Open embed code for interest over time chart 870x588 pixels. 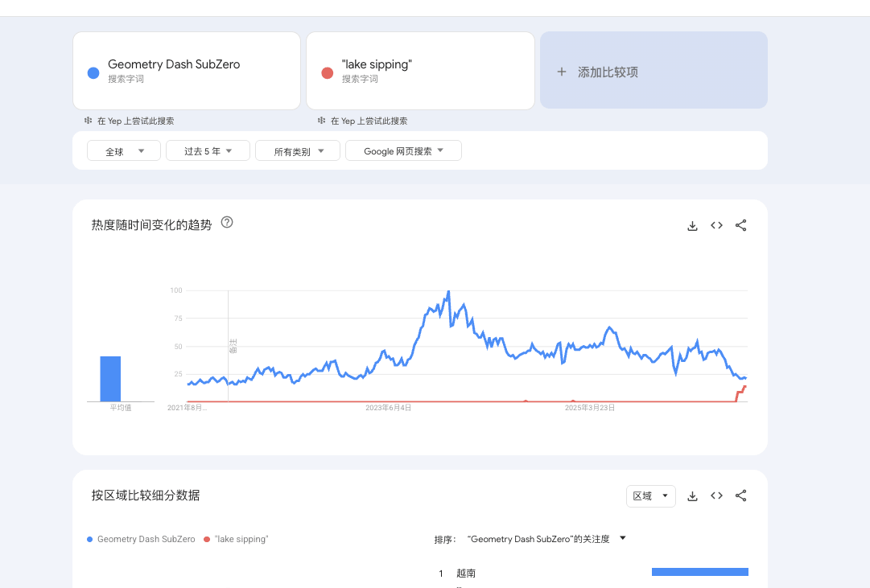click(x=716, y=225)
